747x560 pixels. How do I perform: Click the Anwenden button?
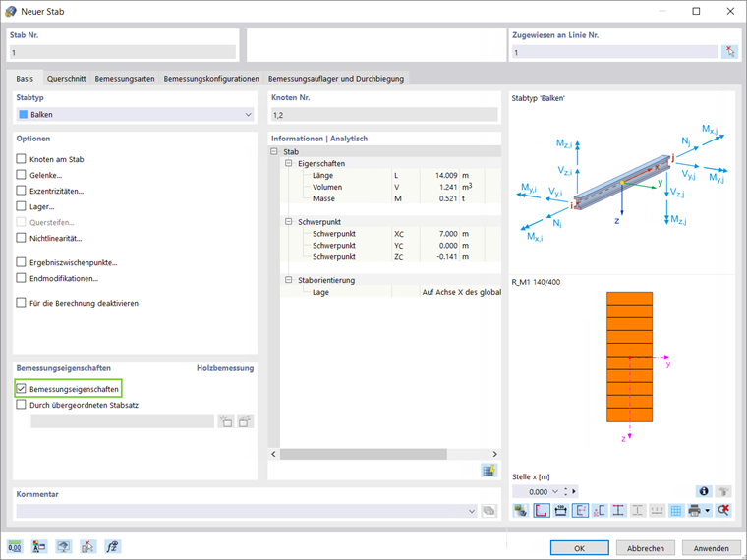point(712,548)
